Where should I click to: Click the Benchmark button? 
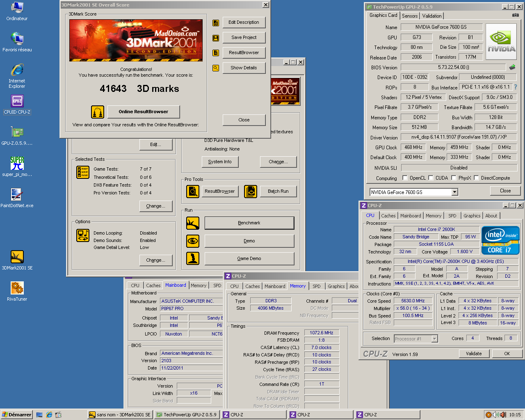pos(249,223)
